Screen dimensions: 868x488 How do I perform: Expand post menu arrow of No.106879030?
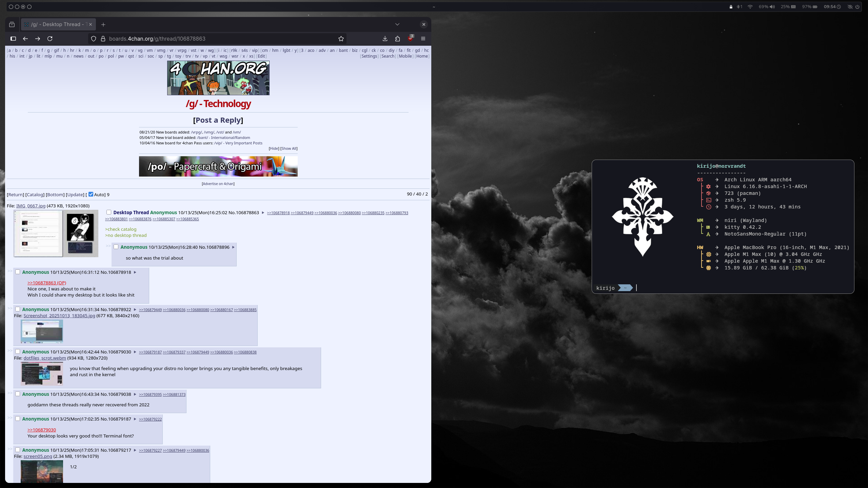(x=135, y=352)
